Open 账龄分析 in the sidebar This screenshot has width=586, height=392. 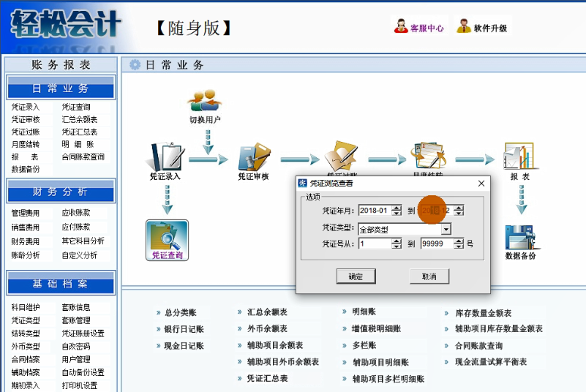point(26,255)
